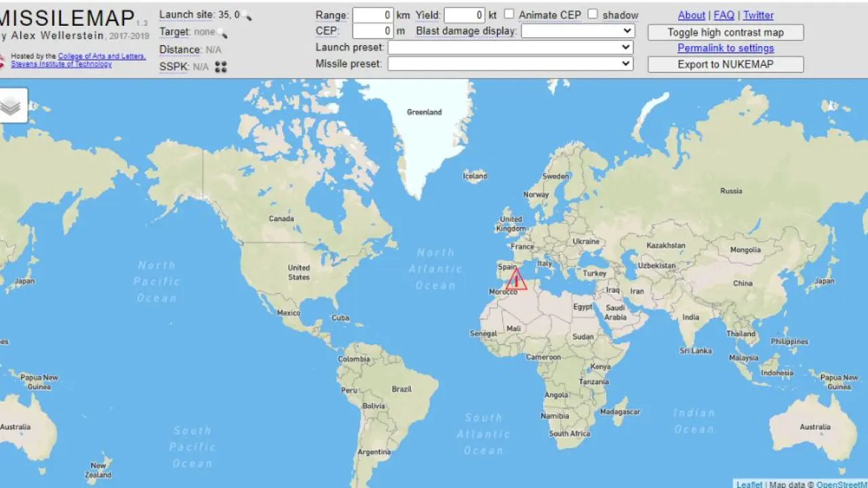Select the red launch site marker

click(x=516, y=279)
